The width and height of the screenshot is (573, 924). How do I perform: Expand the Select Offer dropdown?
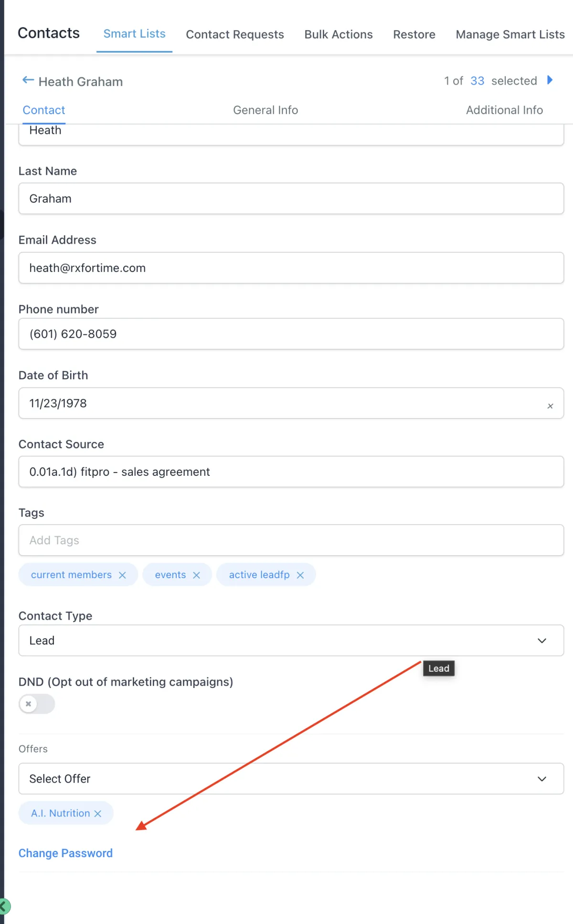(x=291, y=779)
